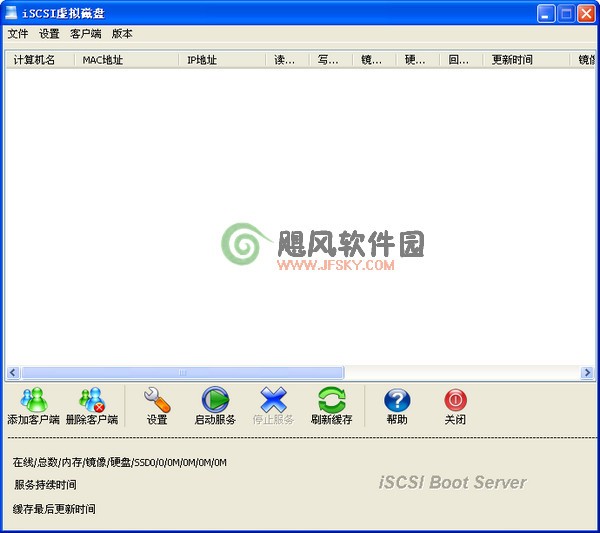Image resolution: width=600 pixels, height=533 pixels.
Task: Click the 服务持续时间 label
Action: tap(46, 485)
